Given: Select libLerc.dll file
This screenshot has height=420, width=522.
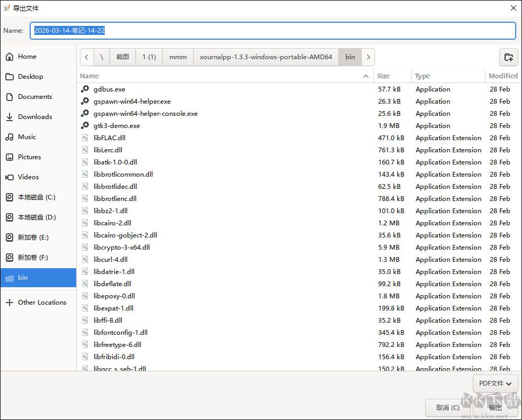Looking at the screenshot, I should (x=299, y=150).
